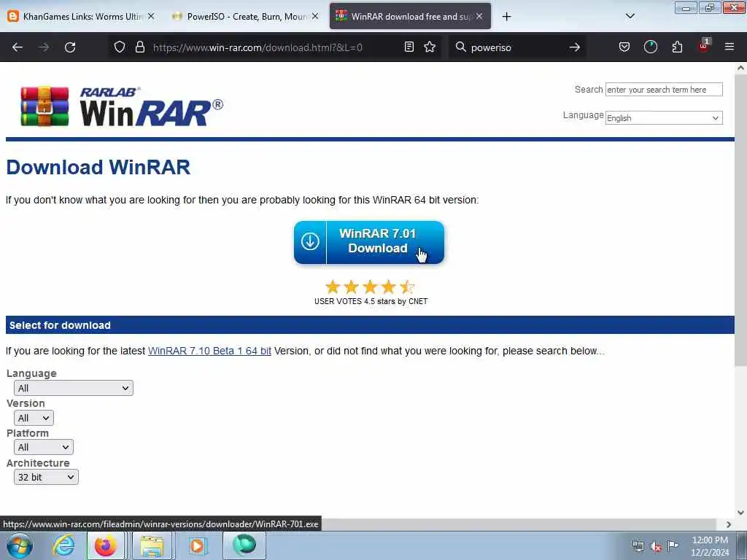Click the network tray icon
The width and height of the screenshot is (747, 560).
tap(638, 547)
